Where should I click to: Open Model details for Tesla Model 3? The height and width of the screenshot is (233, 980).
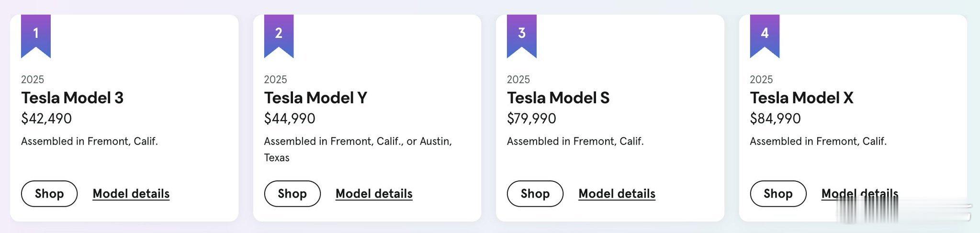coord(131,194)
